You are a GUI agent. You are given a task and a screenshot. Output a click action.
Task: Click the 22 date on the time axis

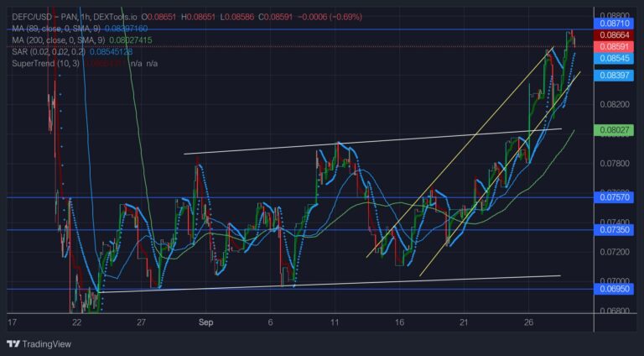pos(76,322)
